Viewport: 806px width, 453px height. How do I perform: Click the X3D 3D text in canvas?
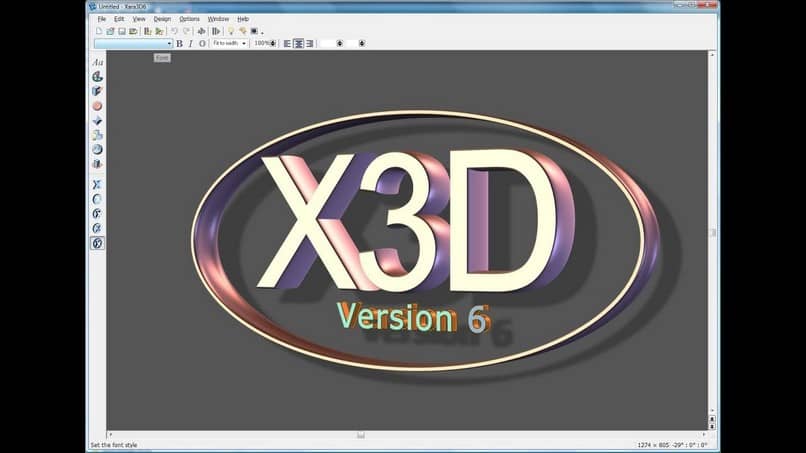415,220
